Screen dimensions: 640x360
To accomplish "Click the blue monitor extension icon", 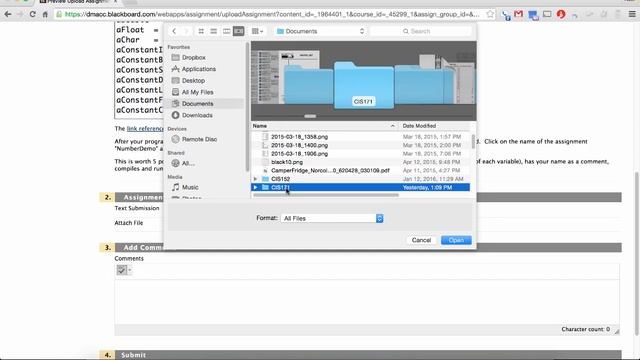I will [x=533, y=15].
